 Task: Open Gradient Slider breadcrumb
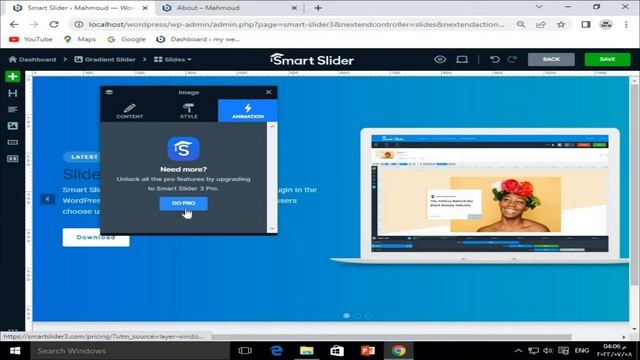105,60
